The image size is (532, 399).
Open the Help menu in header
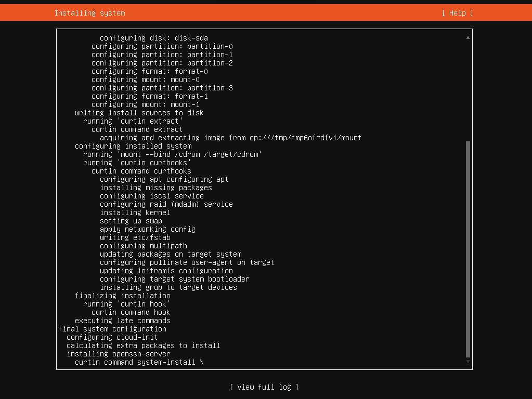(x=457, y=13)
